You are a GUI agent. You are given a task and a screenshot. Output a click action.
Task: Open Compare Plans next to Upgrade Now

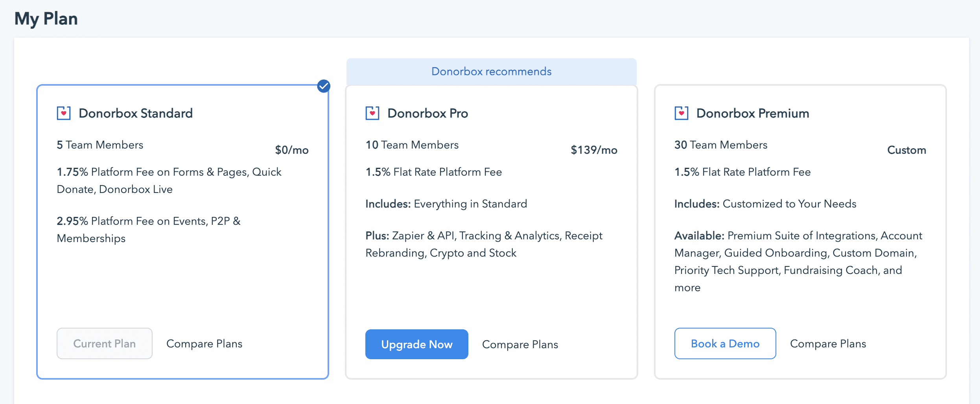(520, 344)
